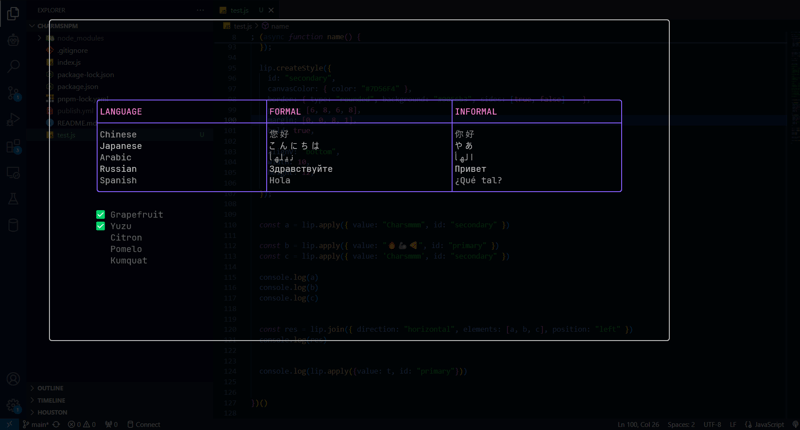The width and height of the screenshot is (800, 430).
Task: Expand the OUTLINE section
Action: coord(50,388)
